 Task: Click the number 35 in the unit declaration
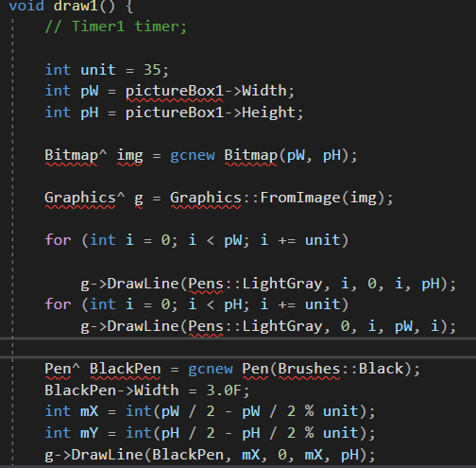click(x=152, y=70)
